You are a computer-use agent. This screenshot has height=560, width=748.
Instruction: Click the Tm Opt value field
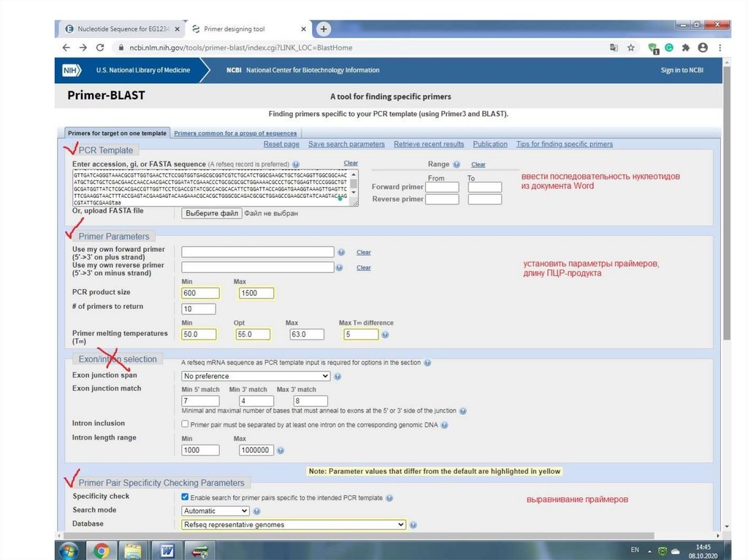click(x=253, y=334)
